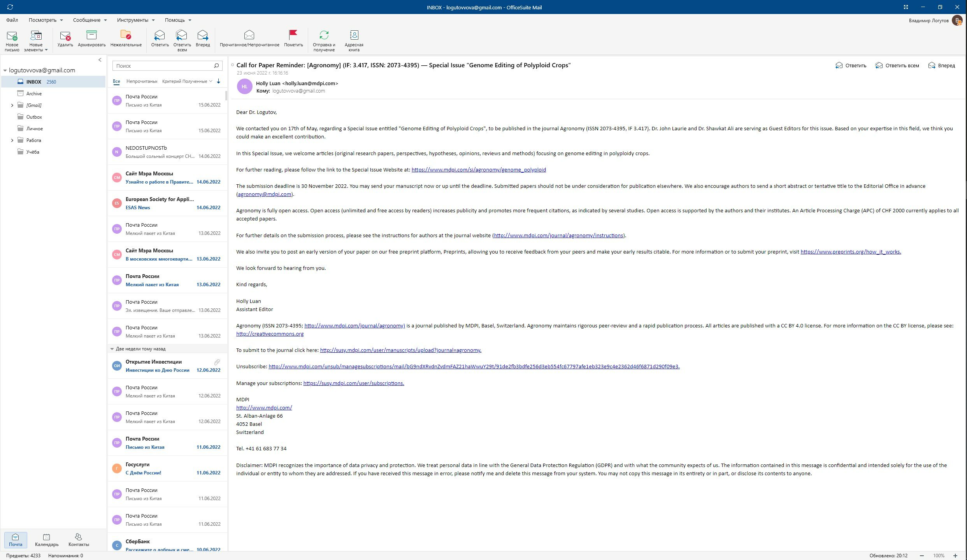Viewport: 967px width, 560px height.
Task: Forward message using toolbar Вперед icon
Action: (203, 39)
